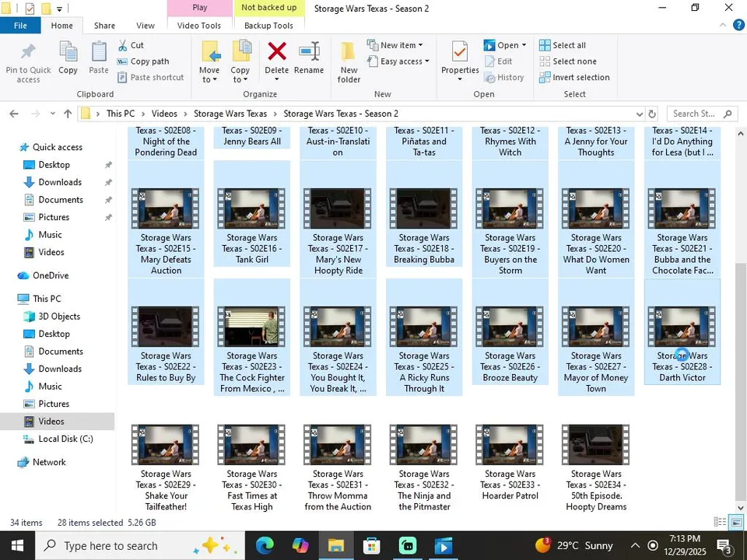Open 3D Objects in navigation pane

pyautogui.click(x=59, y=317)
